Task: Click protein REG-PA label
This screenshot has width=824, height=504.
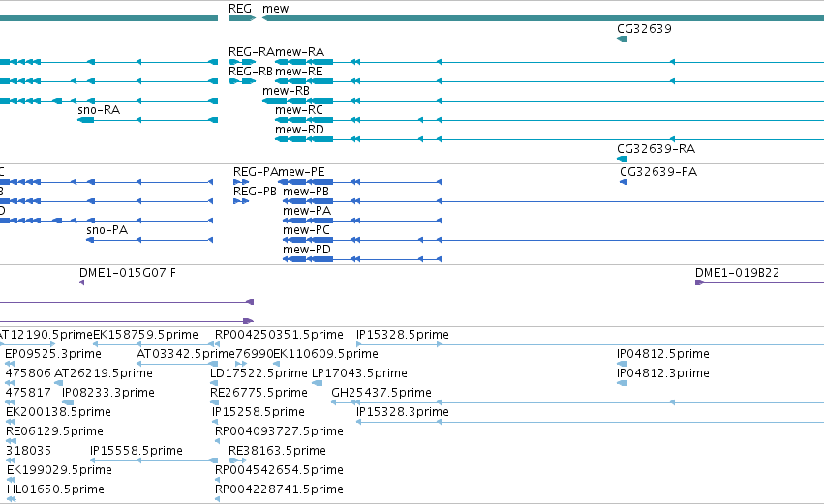Action: (x=255, y=171)
